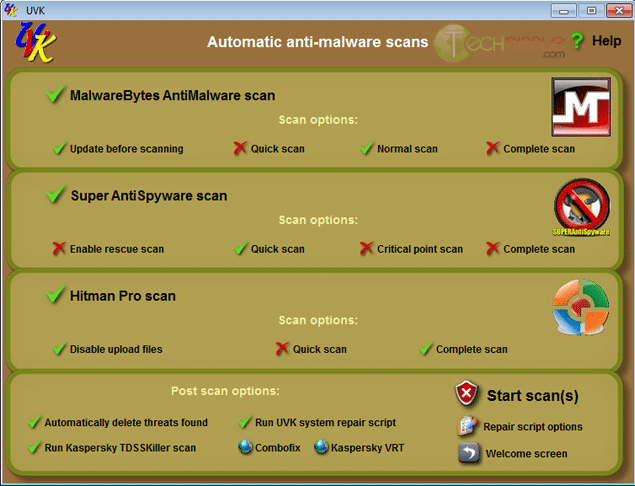Click the SUPERAntiSpyware logo icon
The image size is (635, 486).
point(582,207)
